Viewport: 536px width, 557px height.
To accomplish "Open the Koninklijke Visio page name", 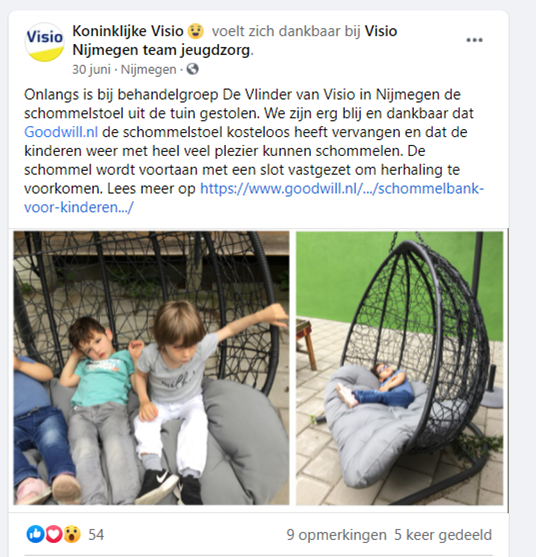I will pos(128,31).
